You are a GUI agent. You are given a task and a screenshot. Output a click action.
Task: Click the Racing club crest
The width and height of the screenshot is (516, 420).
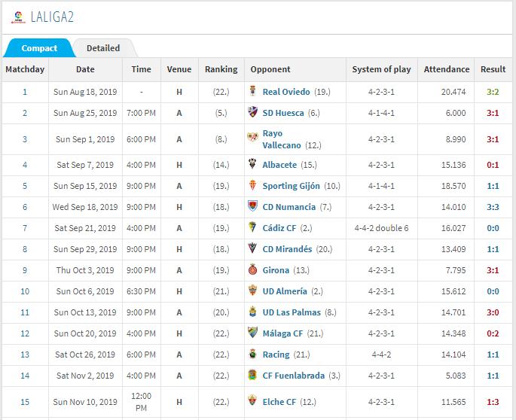tap(253, 354)
